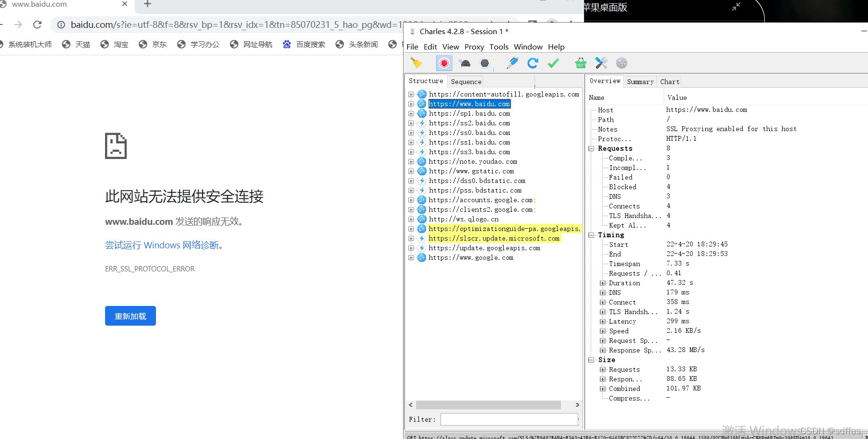Expand the Combined size row

603,389
